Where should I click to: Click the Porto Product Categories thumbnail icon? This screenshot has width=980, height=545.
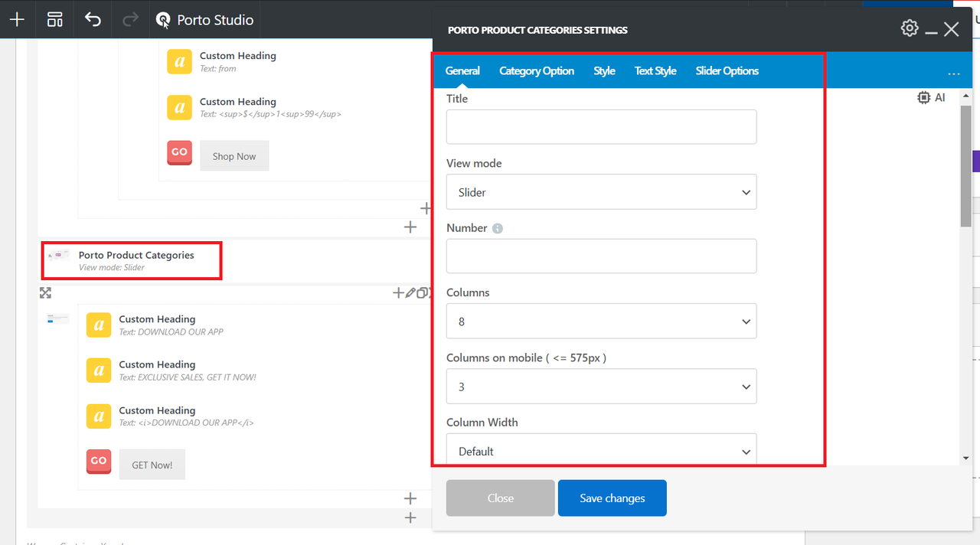[59, 255]
